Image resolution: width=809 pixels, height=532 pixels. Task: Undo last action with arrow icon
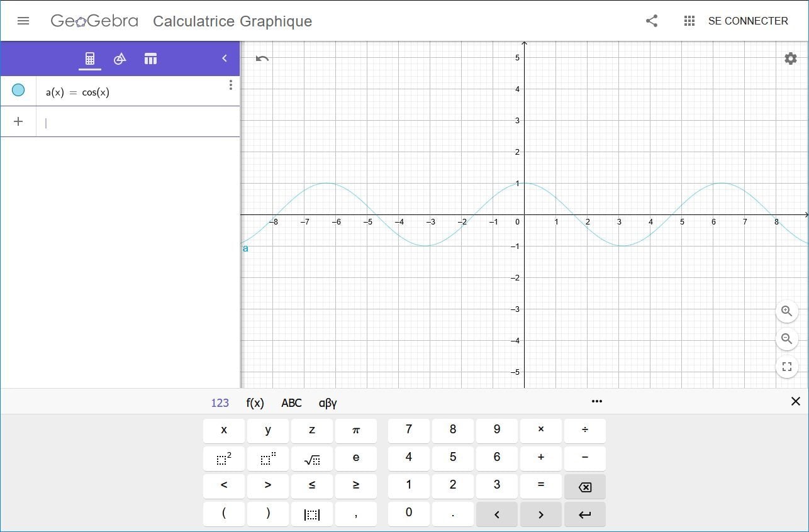coord(262,58)
